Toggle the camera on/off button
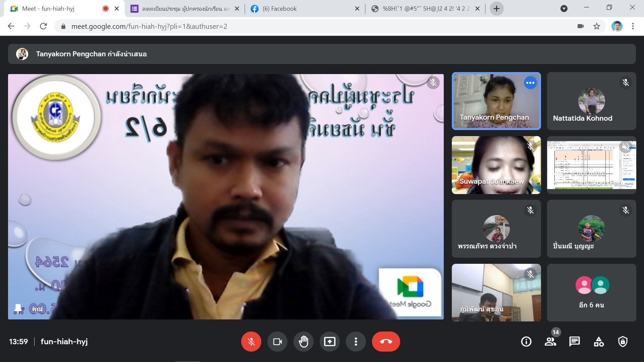This screenshot has width=644, height=362. 277,342
